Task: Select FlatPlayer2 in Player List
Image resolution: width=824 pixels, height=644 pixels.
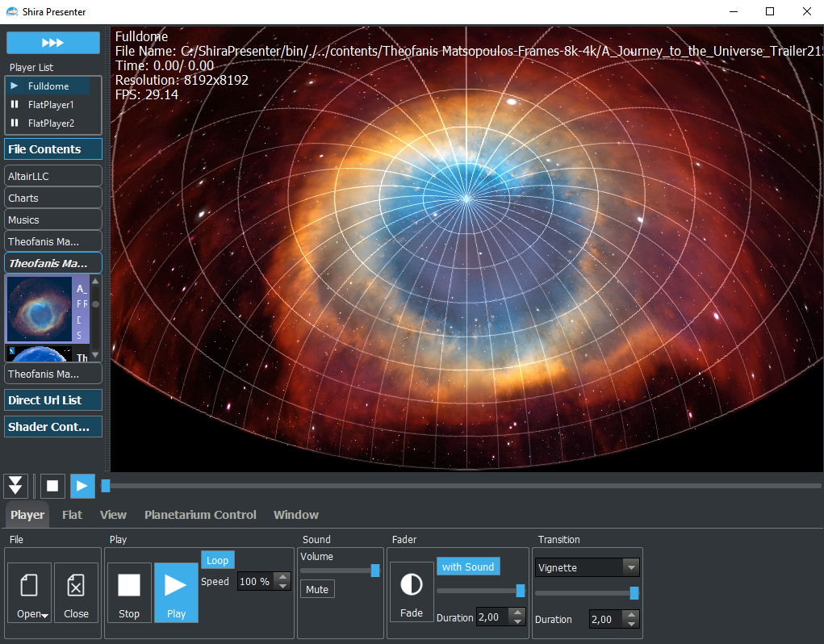Action: tap(51, 123)
